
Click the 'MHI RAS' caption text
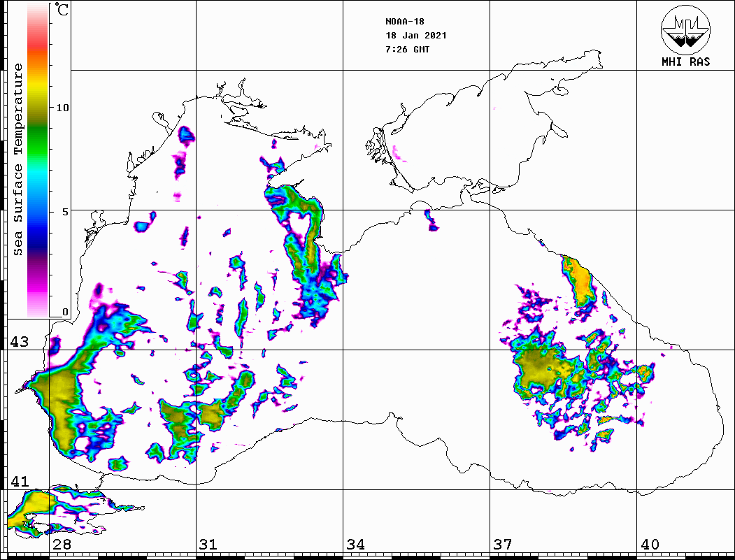(686, 62)
